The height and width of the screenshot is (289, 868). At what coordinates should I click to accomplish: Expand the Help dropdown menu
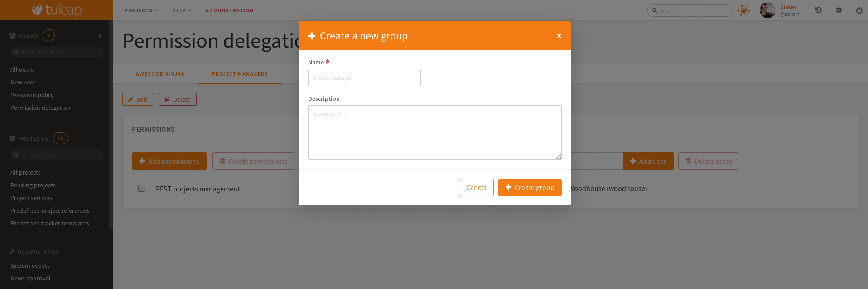click(x=182, y=10)
